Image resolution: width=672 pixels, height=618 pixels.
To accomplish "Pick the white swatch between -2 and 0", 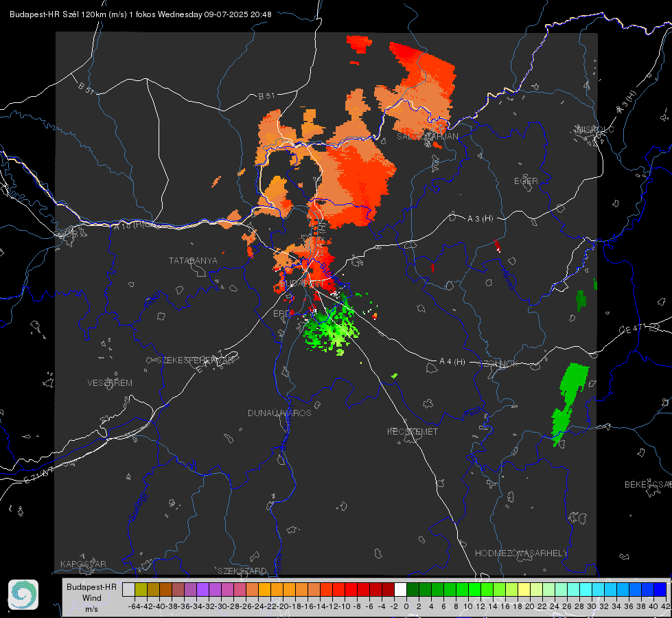I will click(x=400, y=589).
